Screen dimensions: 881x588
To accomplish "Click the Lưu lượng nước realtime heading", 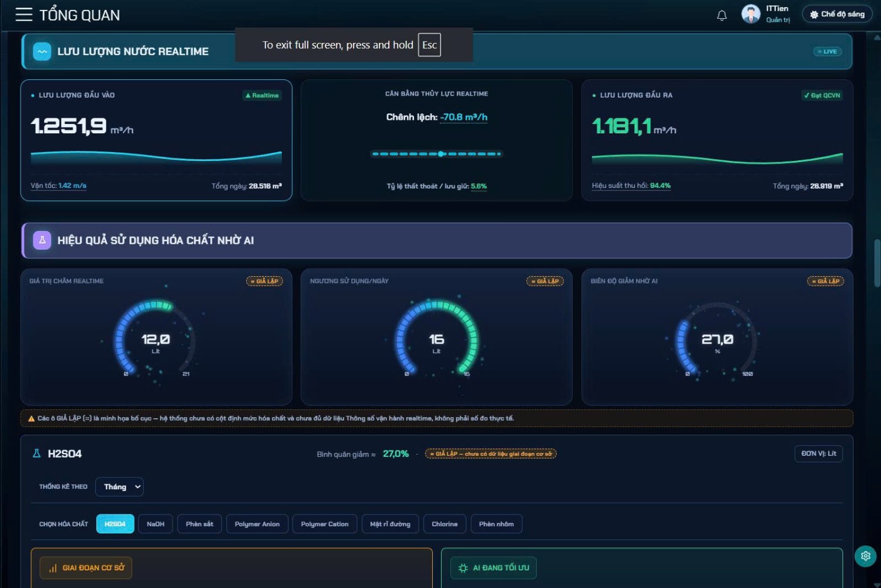I will 133,52.
